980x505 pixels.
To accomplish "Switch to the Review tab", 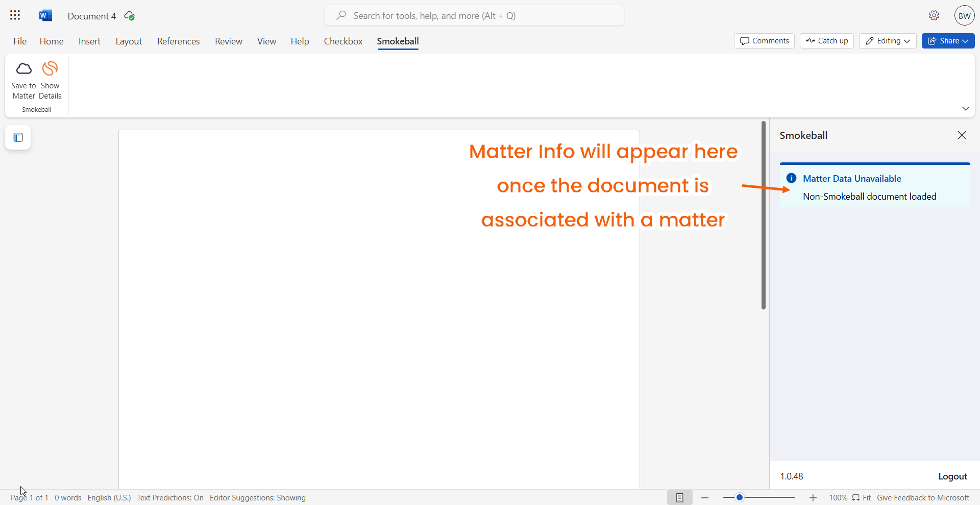I will (x=228, y=41).
